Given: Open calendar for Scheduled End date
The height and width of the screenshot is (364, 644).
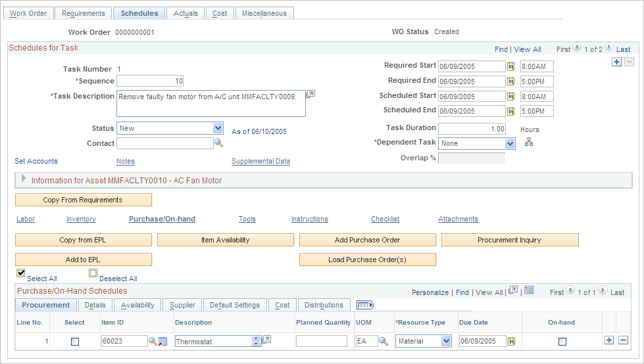Looking at the screenshot, I should 510,111.
